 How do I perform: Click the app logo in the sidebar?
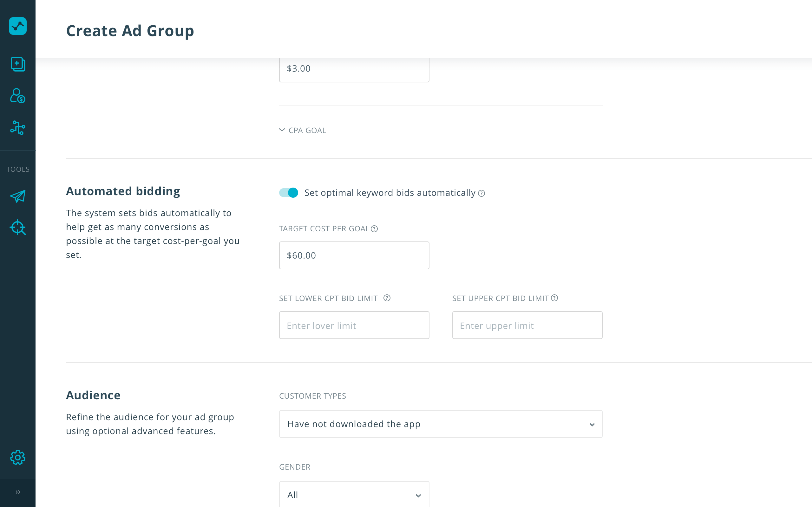[18, 26]
